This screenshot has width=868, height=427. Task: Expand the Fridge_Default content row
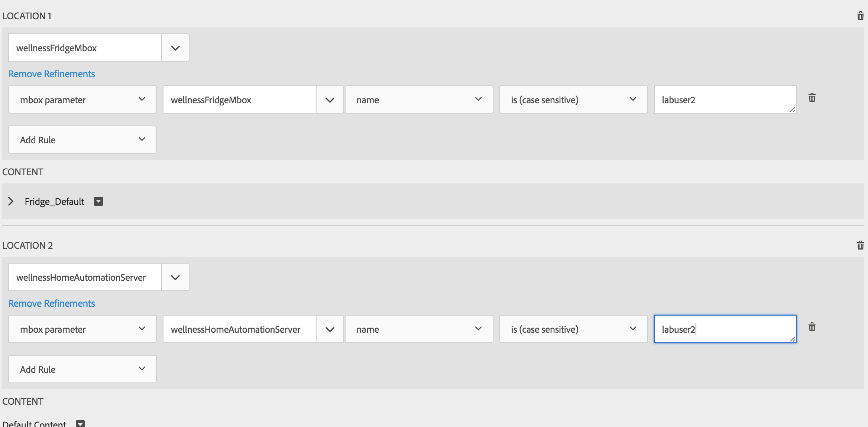click(x=11, y=201)
